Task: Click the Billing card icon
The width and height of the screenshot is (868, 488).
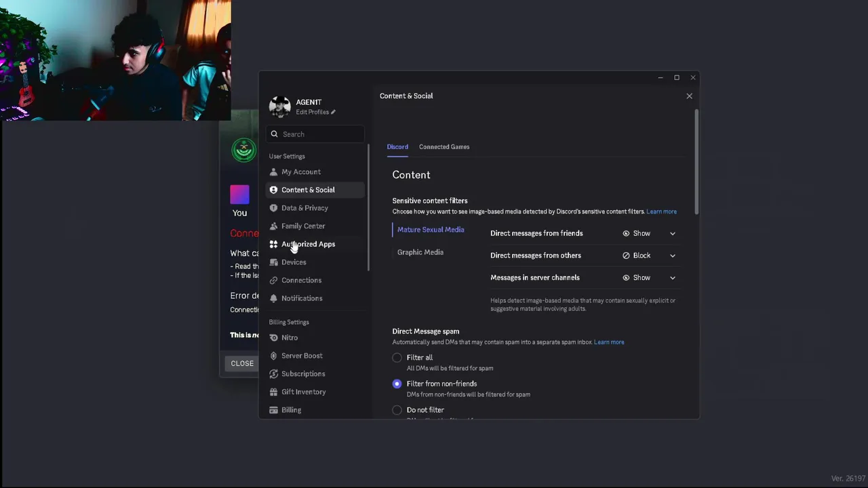Action: coord(273,410)
